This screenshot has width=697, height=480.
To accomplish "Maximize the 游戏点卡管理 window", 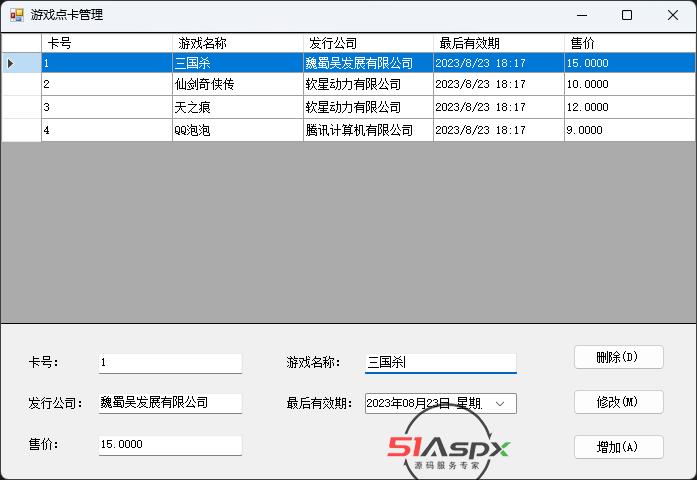I will click(x=627, y=15).
